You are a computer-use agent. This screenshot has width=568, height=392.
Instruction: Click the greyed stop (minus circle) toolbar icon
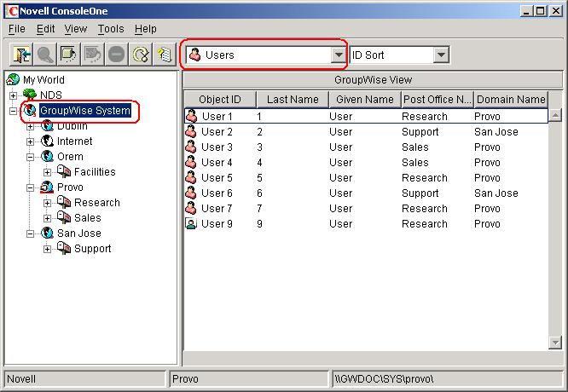tap(116, 55)
